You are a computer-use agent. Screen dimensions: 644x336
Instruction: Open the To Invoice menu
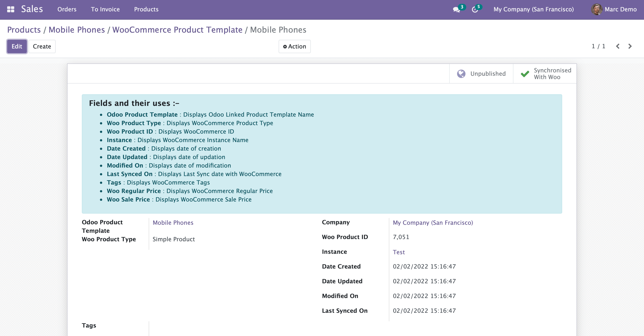[x=105, y=9]
